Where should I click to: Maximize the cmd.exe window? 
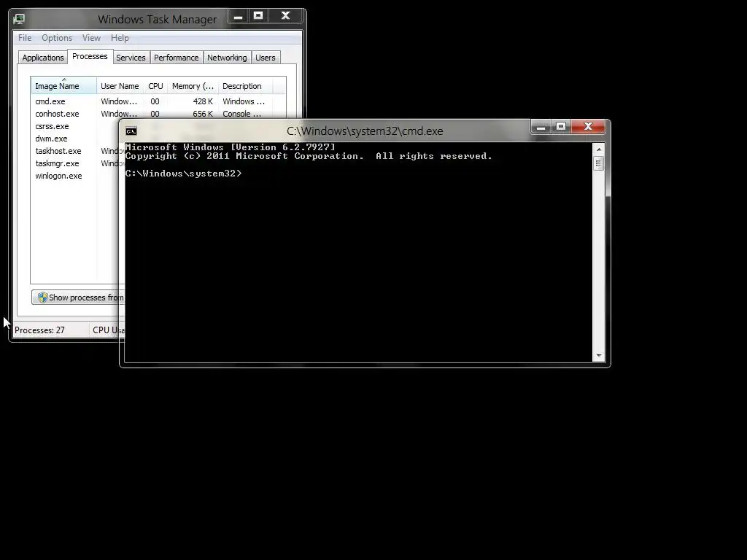pyautogui.click(x=561, y=127)
